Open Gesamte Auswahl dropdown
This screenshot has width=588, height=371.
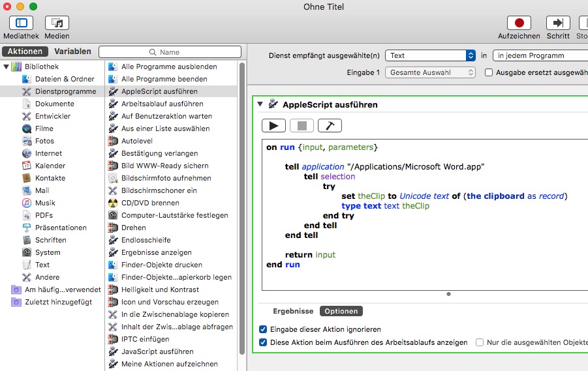[430, 72]
